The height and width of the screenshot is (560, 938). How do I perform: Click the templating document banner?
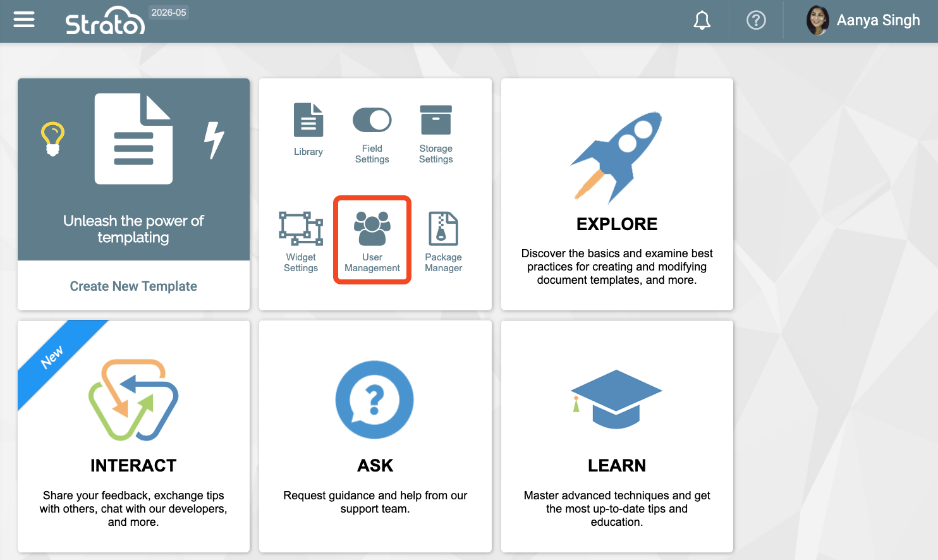coord(133,169)
